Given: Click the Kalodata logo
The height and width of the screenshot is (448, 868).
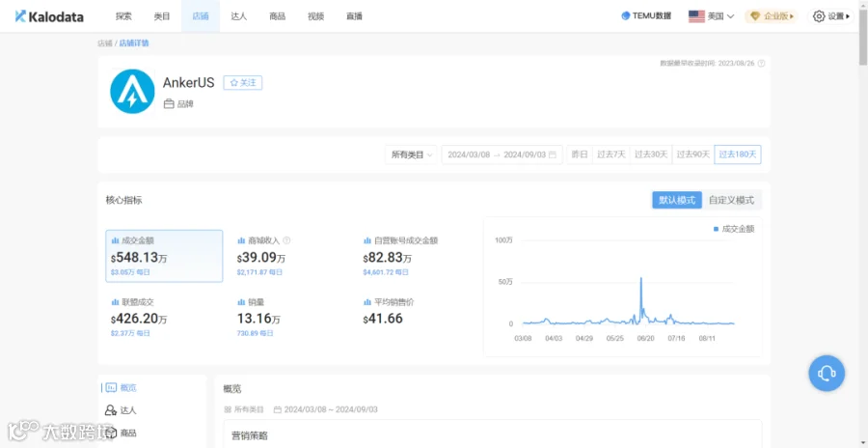Looking at the screenshot, I should (49, 16).
